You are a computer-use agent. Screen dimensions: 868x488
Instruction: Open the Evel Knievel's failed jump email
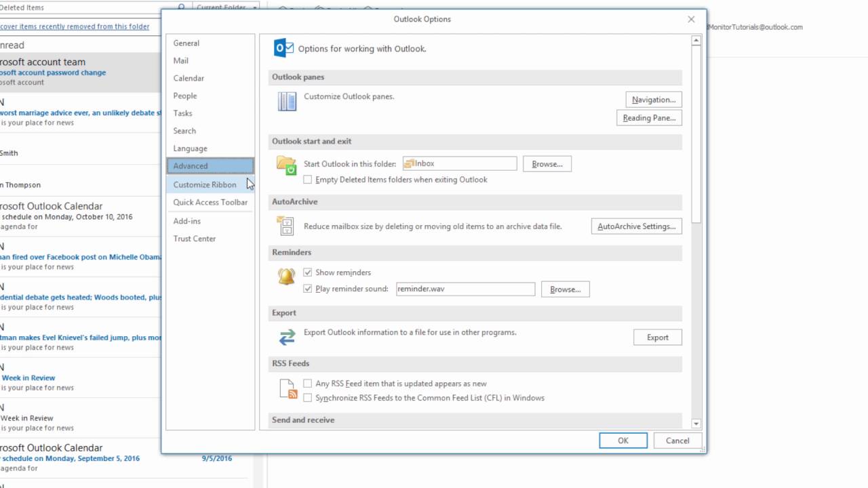(81, 337)
